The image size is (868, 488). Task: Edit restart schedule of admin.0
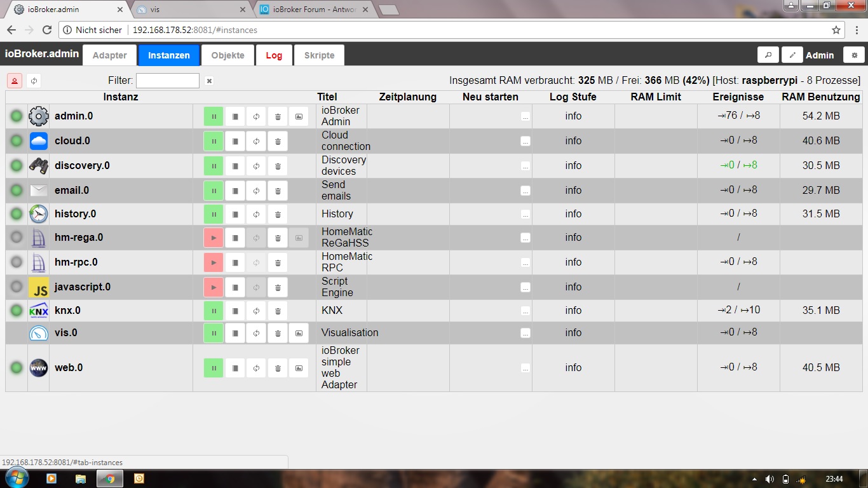(x=525, y=116)
